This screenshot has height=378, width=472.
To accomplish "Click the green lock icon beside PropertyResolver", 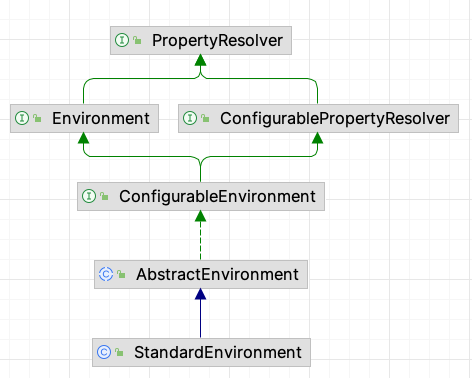I will [137, 40].
